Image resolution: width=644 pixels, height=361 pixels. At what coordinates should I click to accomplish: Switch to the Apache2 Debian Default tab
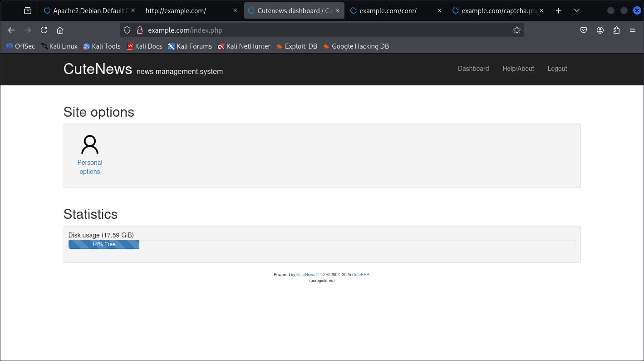tap(90, 10)
